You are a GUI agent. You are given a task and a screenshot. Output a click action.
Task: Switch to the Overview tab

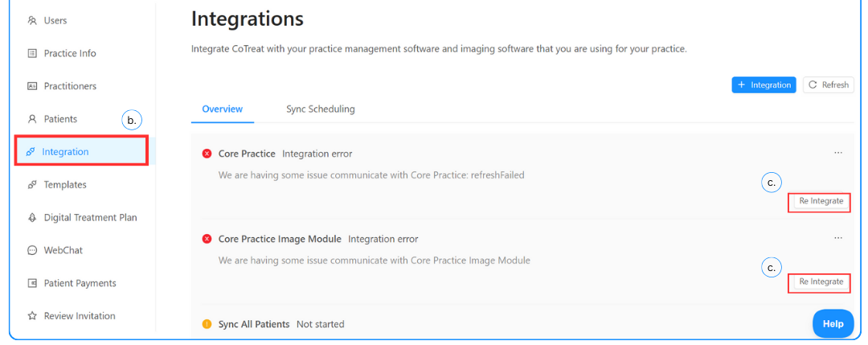[222, 109]
